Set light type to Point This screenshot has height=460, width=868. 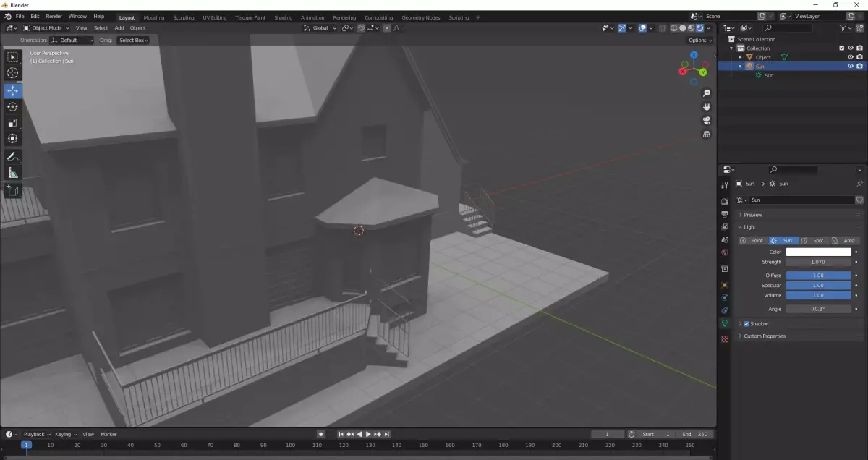click(752, 240)
